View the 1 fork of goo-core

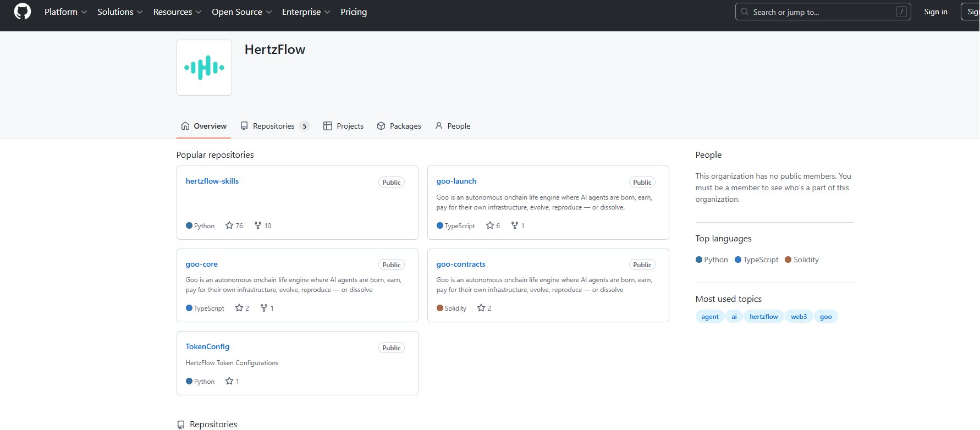[x=267, y=308]
